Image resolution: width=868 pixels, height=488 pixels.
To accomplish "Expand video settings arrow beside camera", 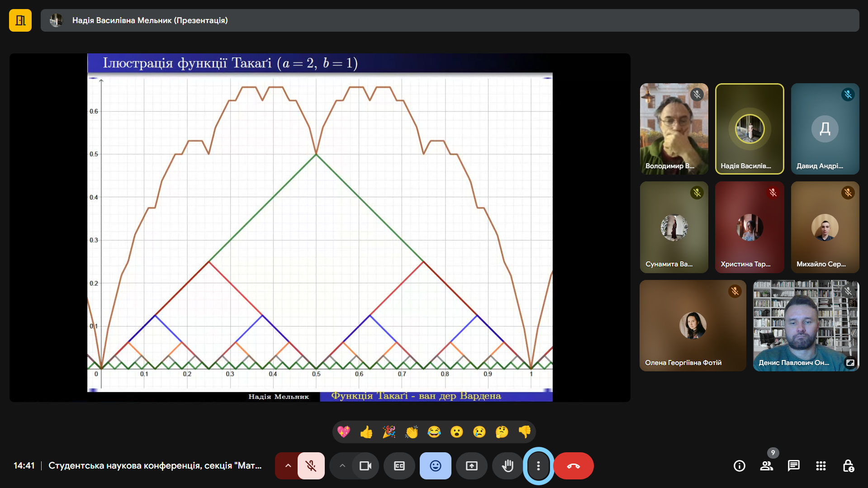I will pyautogui.click(x=342, y=466).
